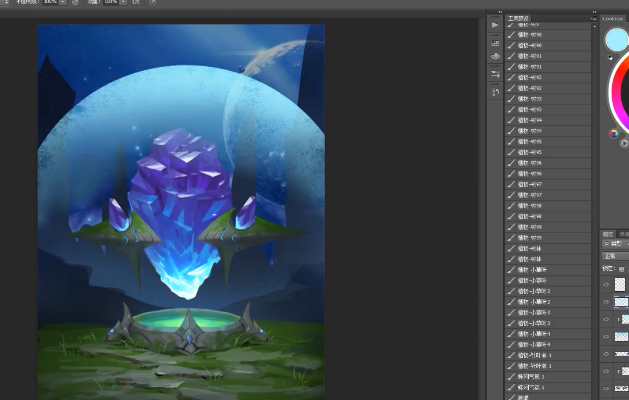
Task: Click the tool presets scrollbar up arrow
Action: coord(595,26)
